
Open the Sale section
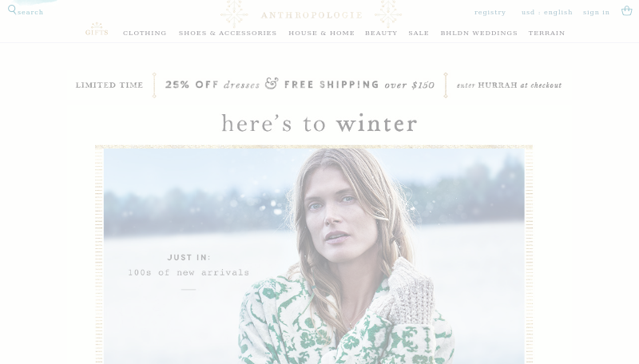pyautogui.click(x=419, y=33)
